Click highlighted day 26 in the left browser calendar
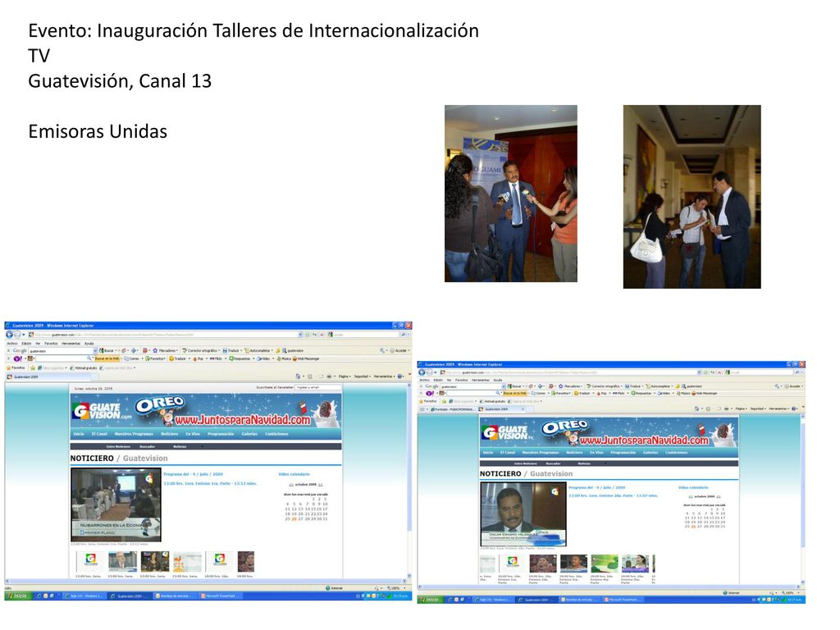This screenshot has height=630, width=840. coord(294,518)
